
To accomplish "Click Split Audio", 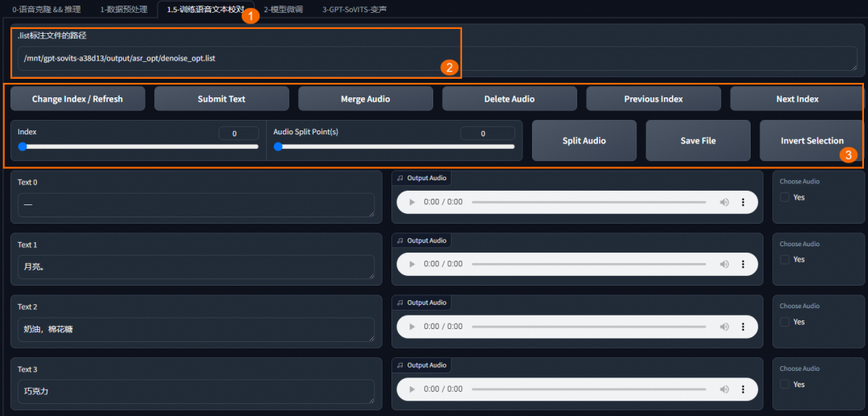I will [584, 141].
